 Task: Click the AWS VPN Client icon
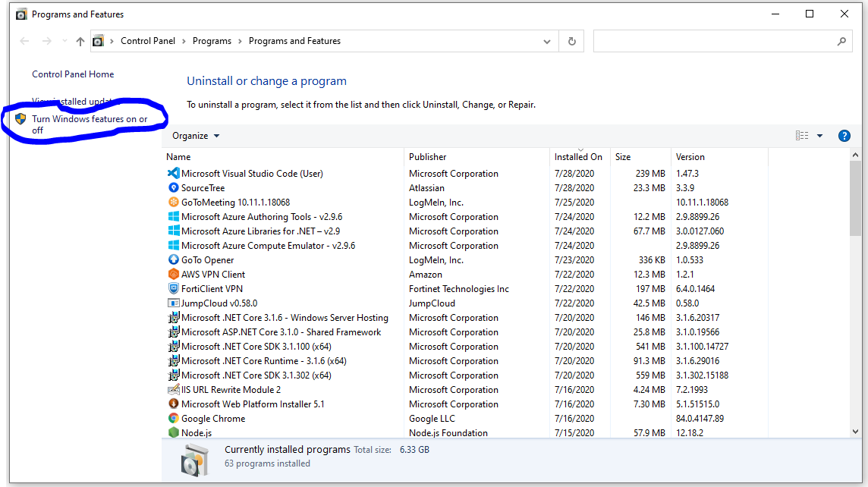pyautogui.click(x=173, y=274)
